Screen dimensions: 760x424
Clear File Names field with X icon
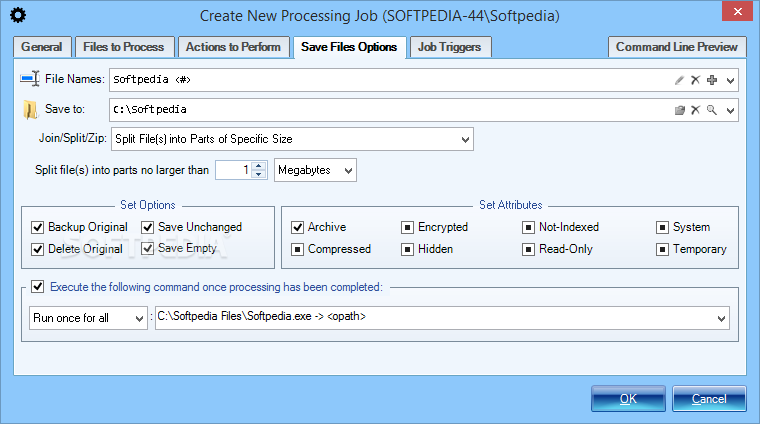tap(696, 80)
